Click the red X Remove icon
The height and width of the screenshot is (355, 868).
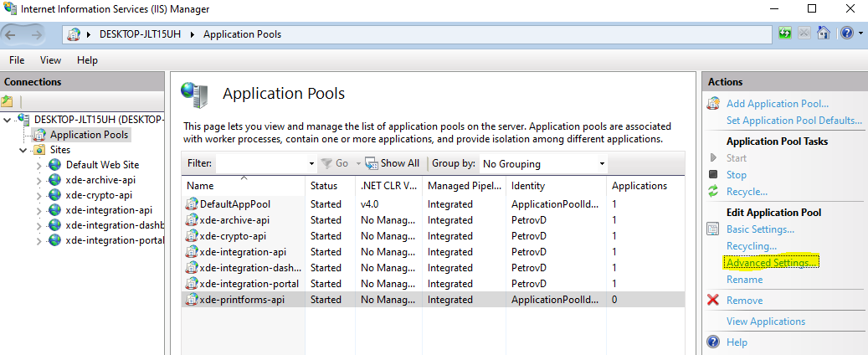[713, 301]
